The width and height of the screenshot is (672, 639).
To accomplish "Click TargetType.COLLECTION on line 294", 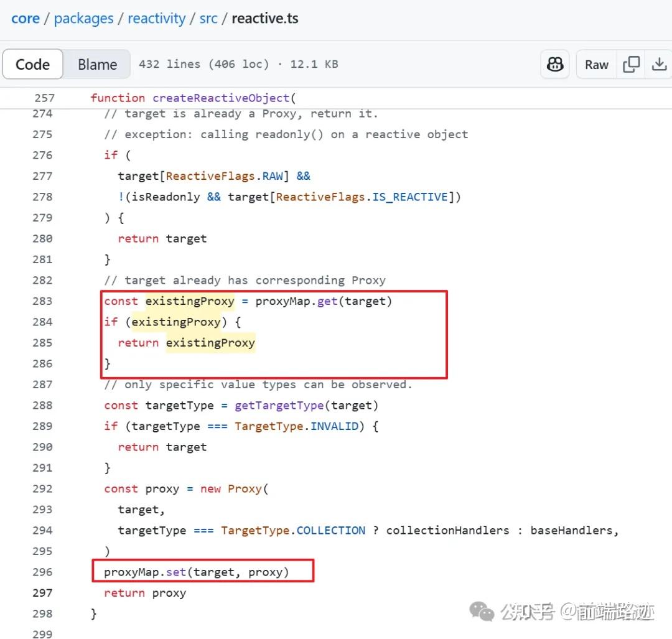I will 292,531.
